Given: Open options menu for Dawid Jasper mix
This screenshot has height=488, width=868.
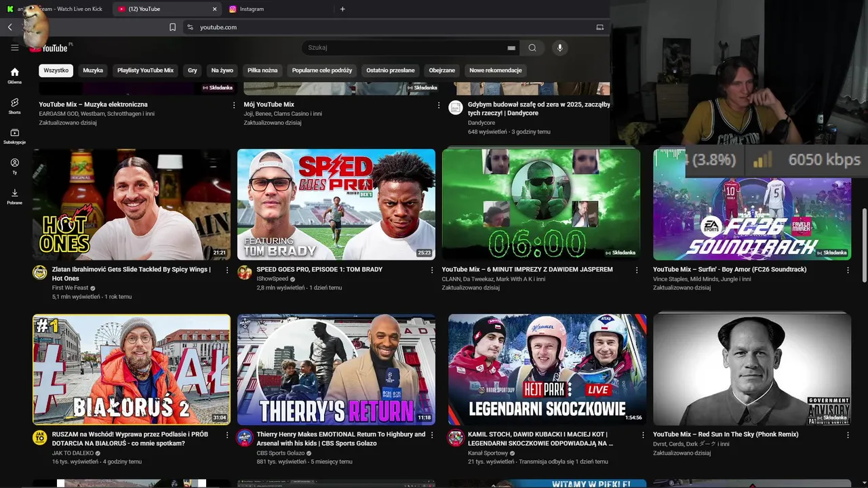Looking at the screenshot, I should point(636,270).
